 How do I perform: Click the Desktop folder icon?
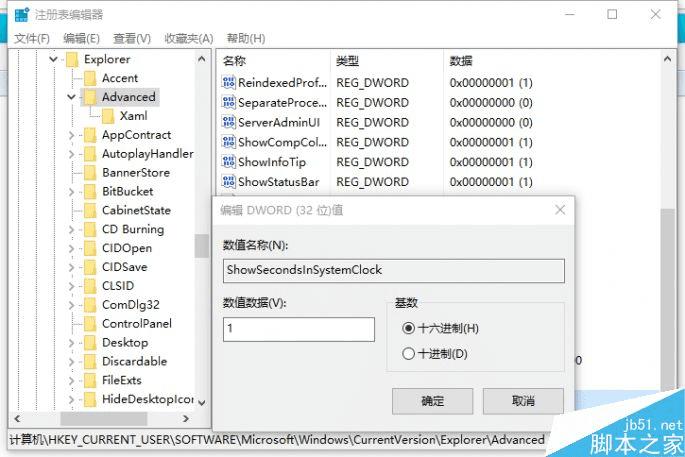[90, 343]
